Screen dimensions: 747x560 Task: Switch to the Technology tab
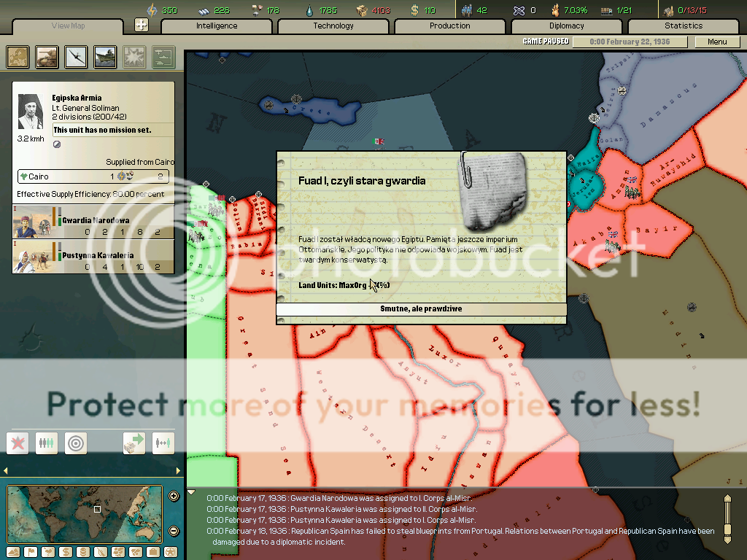pos(333,26)
